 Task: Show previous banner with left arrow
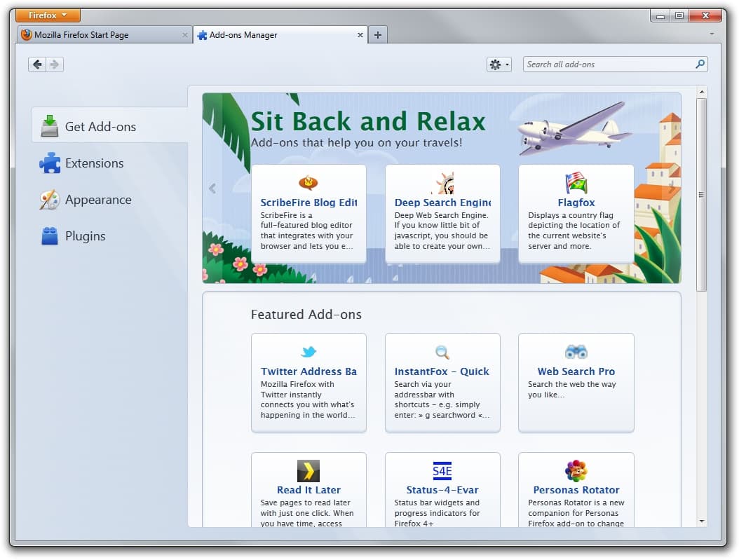click(212, 188)
